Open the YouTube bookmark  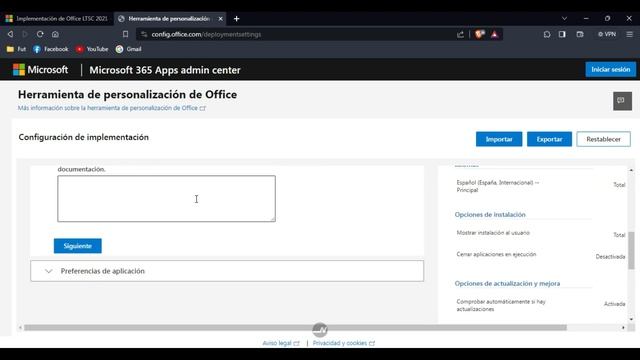tap(92, 49)
